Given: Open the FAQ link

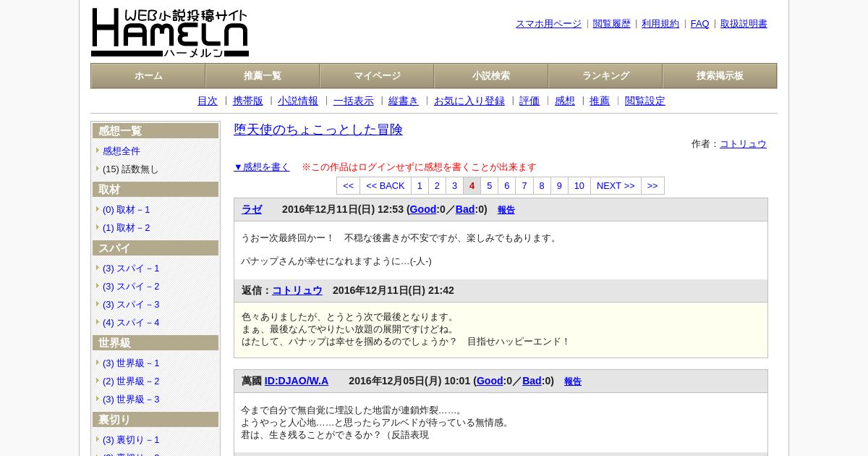Looking at the screenshot, I should (700, 24).
